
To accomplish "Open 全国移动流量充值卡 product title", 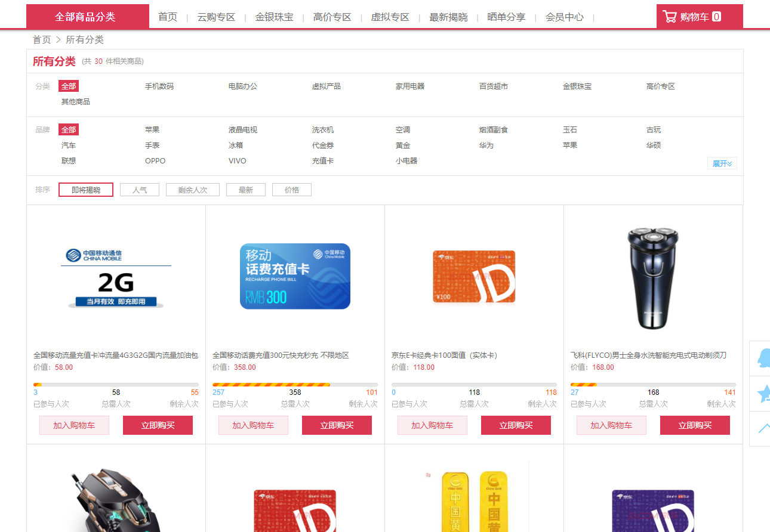I will click(x=116, y=355).
